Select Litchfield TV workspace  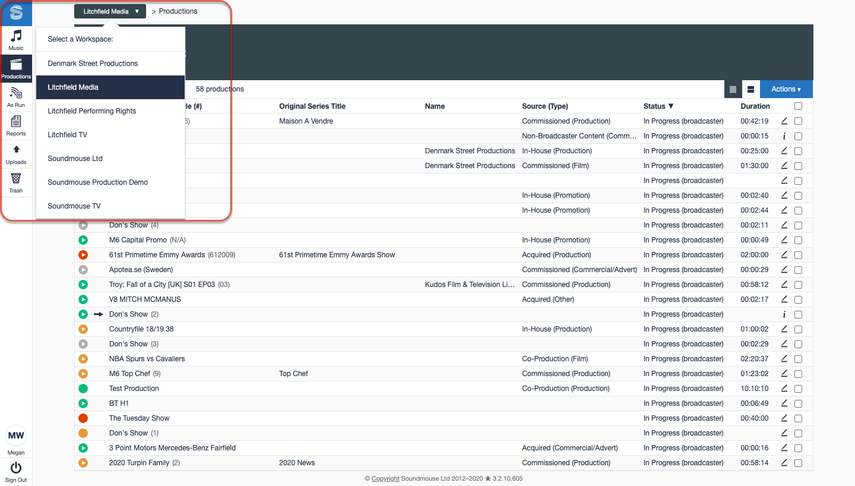pyautogui.click(x=110, y=135)
